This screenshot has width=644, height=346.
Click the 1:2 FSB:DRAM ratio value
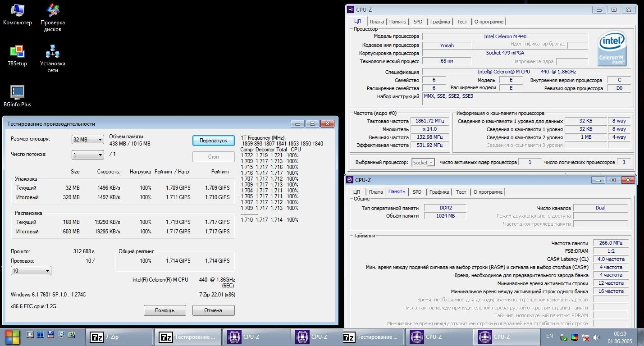tap(611, 251)
